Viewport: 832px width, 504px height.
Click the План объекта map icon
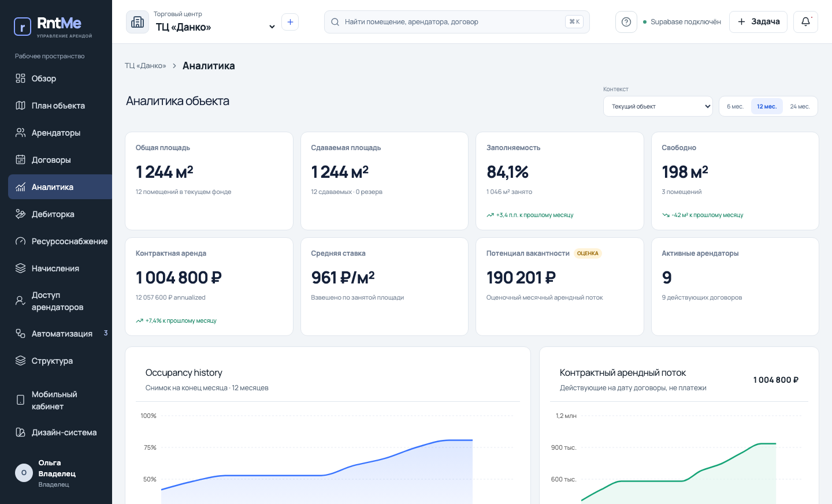[20, 106]
